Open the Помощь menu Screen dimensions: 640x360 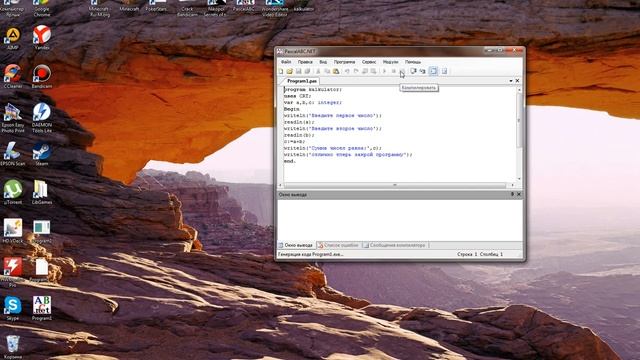[x=413, y=62]
